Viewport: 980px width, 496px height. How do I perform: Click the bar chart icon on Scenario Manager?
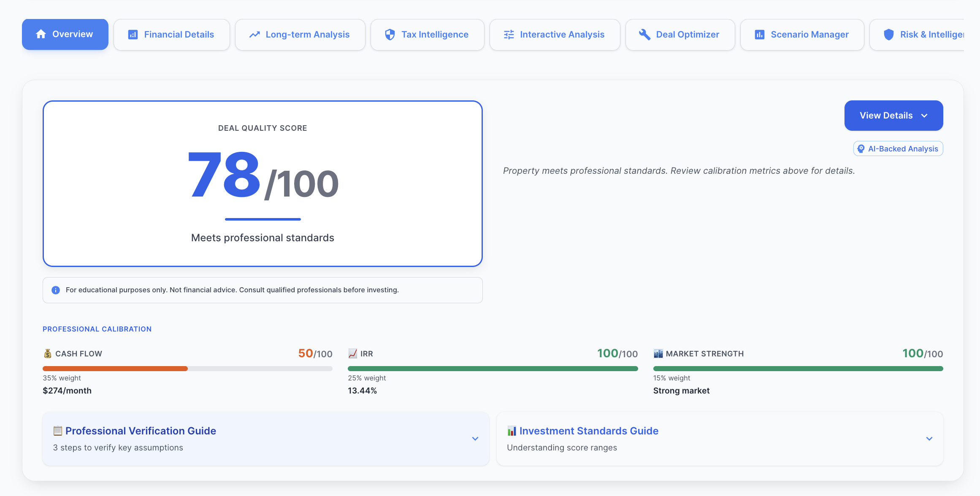[760, 35]
